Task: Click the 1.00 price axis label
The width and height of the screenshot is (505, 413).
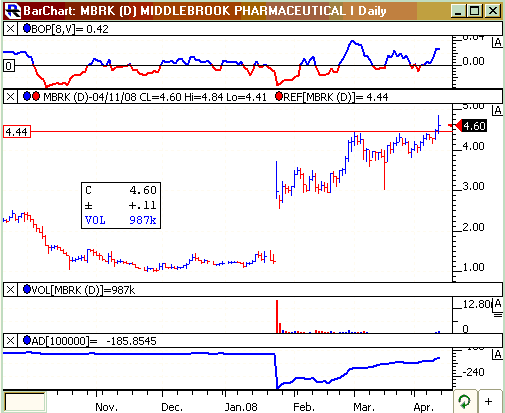Action: [473, 267]
